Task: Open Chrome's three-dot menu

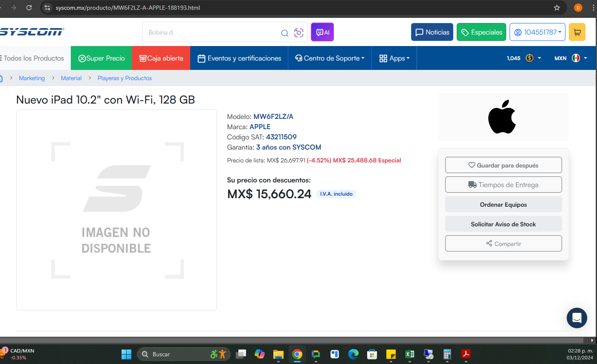Action: pyautogui.click(x=593, y=8)
